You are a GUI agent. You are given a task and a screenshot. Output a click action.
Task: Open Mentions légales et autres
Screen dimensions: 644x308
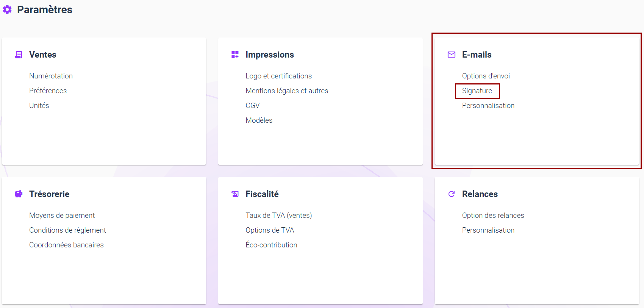point(286,91)
